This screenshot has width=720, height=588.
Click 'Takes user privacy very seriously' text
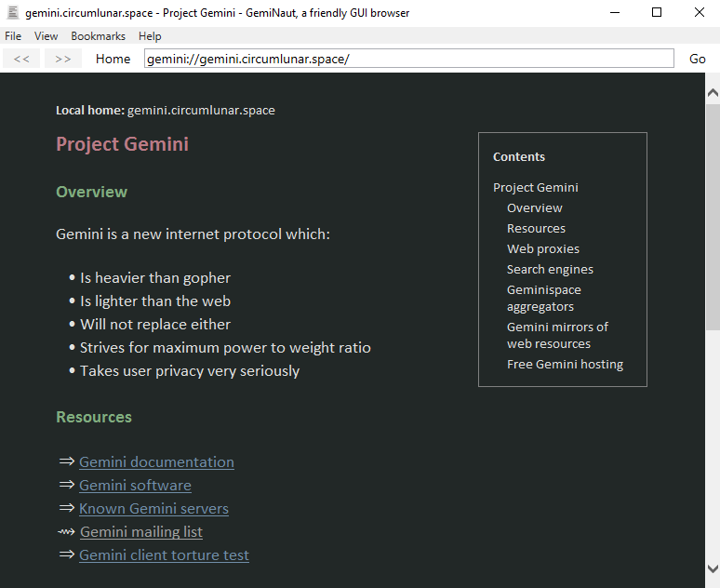coord(190,371)
